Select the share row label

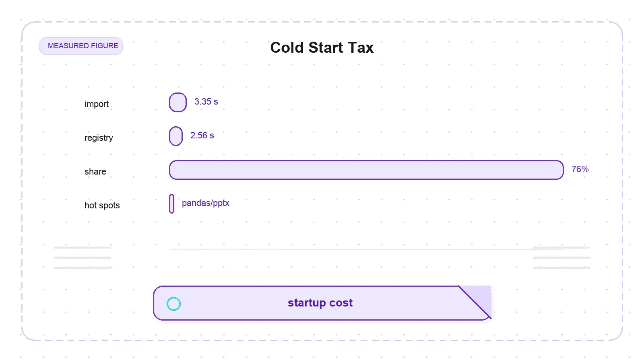(x=95, y=172)
